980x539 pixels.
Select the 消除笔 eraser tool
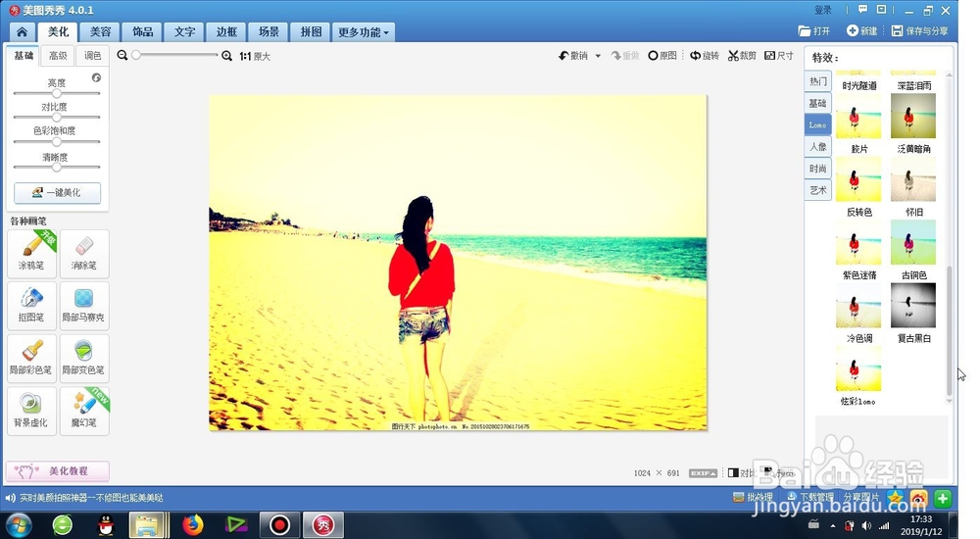click(84, 253)
